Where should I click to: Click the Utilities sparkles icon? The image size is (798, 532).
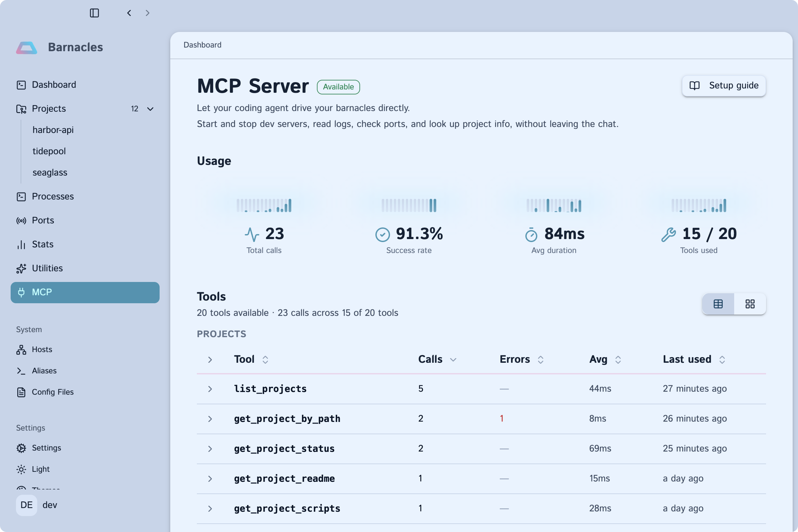point(21,269)
